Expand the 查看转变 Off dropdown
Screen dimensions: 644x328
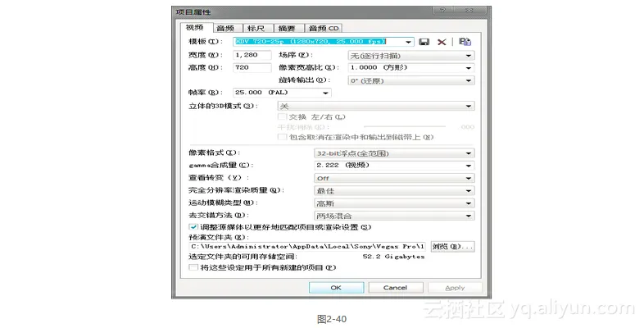pos(394,178)
